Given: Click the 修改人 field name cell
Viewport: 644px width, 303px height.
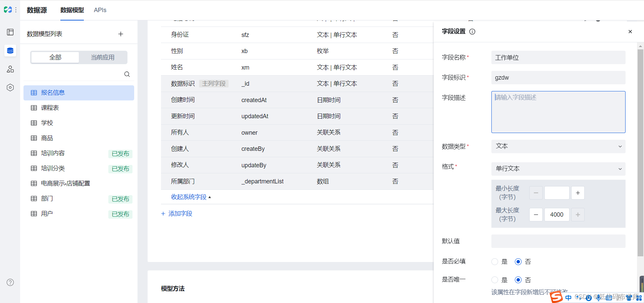Looking at the screenshot, I should pos(180,165).
